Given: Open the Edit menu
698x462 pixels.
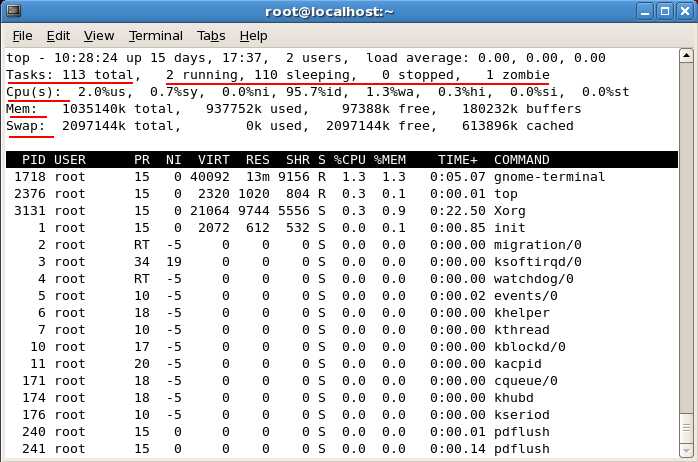Looking at the screenshot, I should [x=58, y=36].
